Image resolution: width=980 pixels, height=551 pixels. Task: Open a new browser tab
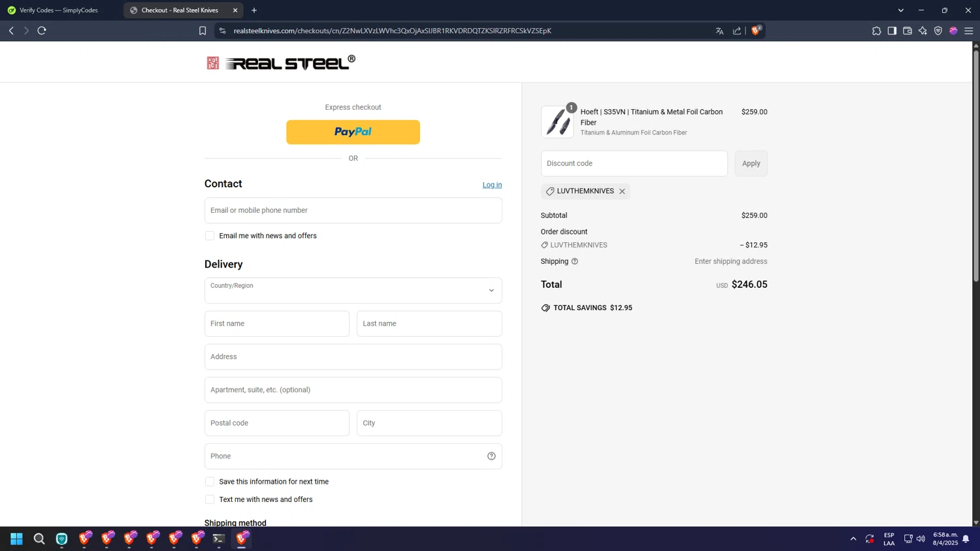click(254, 10)
